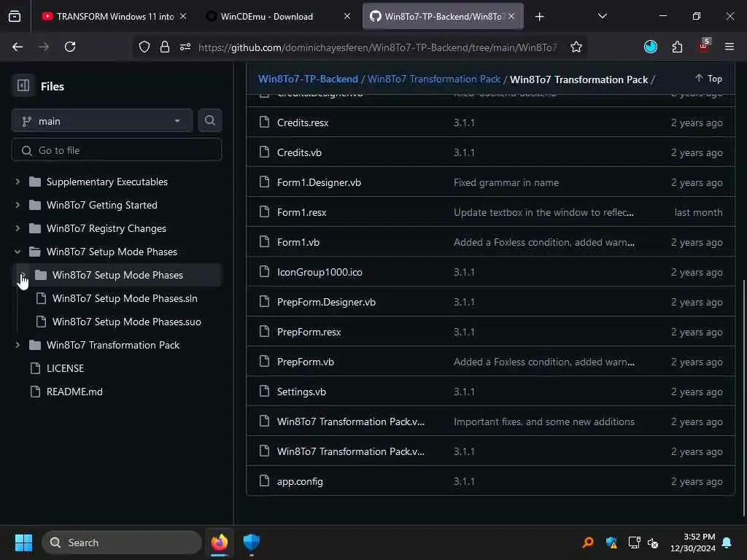Open Settings.vb file
The height and width of the screenshot is (560, 747).
301,392
